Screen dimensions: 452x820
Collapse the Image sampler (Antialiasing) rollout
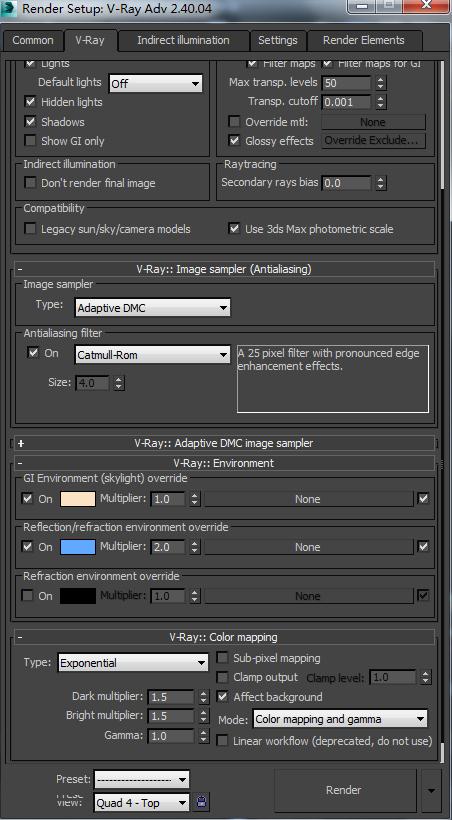click(225, 269)
